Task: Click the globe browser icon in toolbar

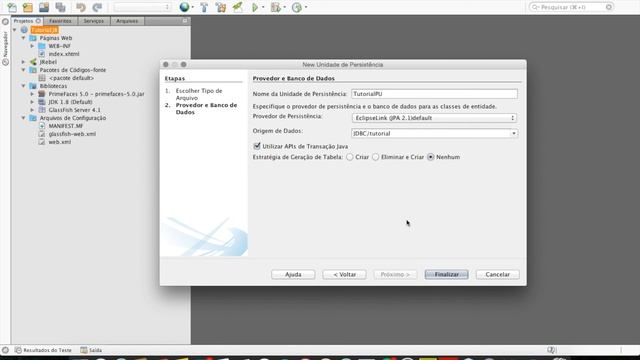Action: point(184,7)
